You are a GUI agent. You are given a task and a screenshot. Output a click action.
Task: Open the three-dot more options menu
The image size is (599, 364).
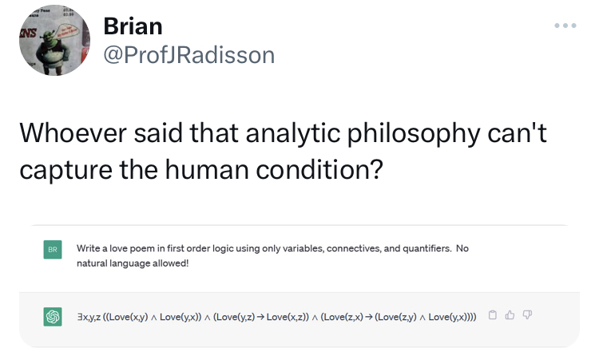(x=564, y=25)
